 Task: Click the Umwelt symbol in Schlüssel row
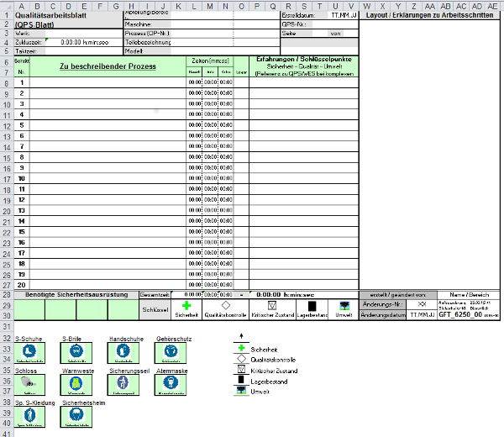tap(342, 306)
